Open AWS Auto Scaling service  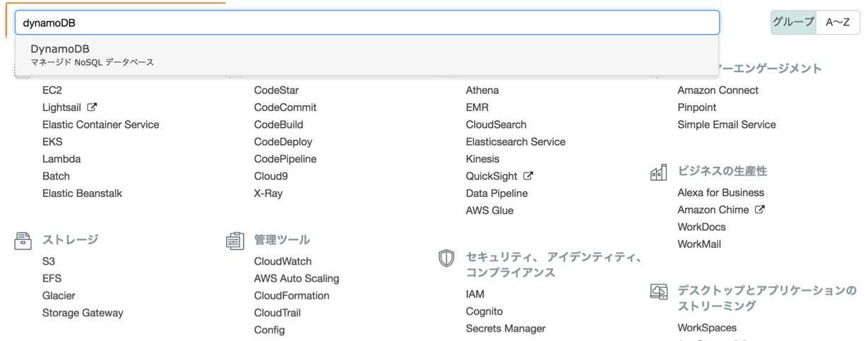tap(297, 278)
